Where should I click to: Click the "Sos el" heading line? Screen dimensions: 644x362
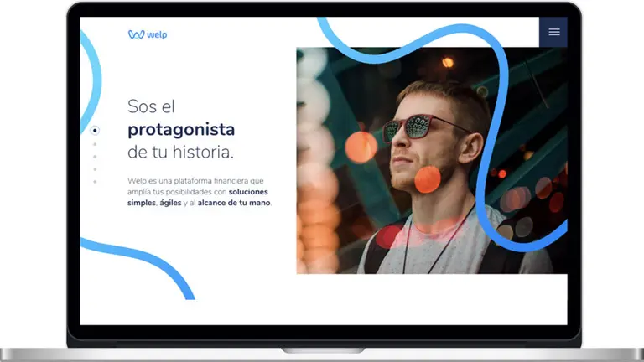click(x=151, y=106)
